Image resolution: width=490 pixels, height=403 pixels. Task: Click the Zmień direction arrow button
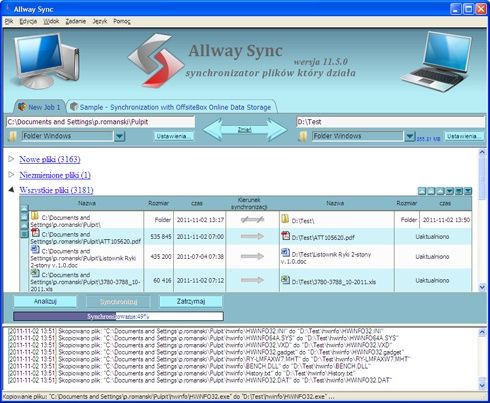[245, 130]
